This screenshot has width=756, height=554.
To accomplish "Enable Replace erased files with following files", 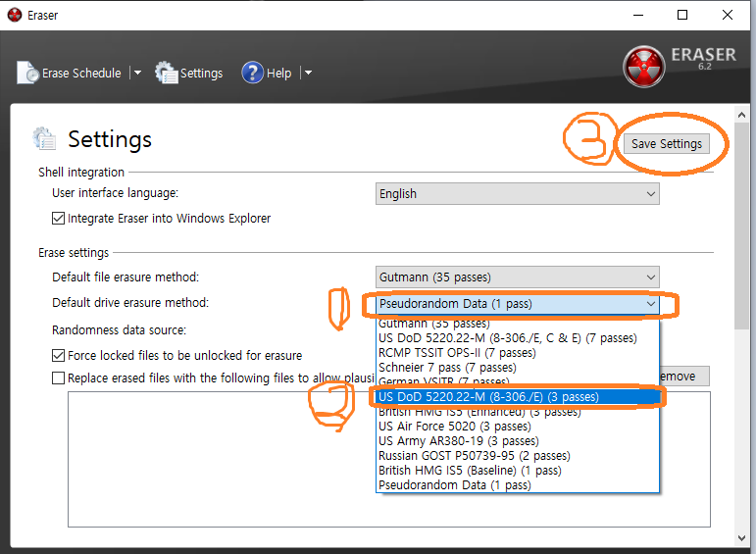I will 58,378.
